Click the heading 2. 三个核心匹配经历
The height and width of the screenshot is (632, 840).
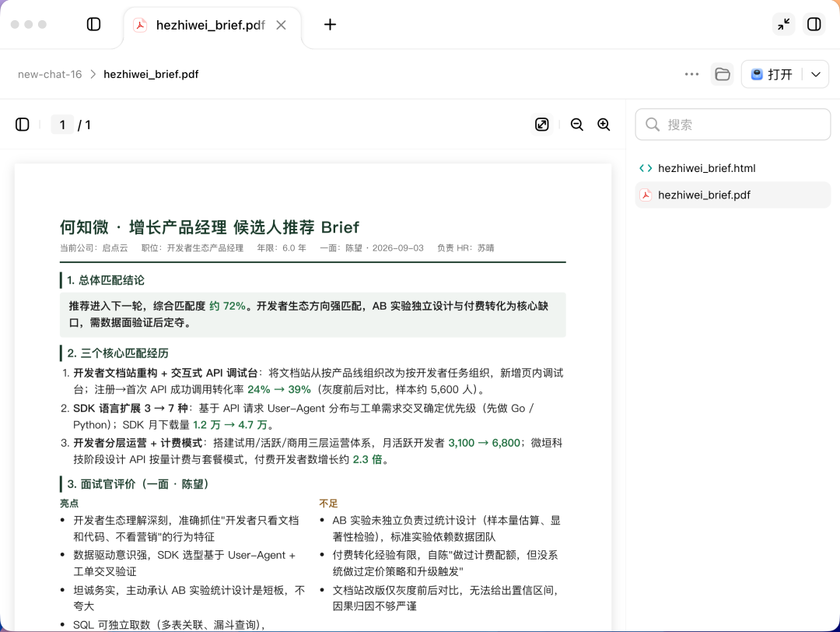click(x=118, y=353)
